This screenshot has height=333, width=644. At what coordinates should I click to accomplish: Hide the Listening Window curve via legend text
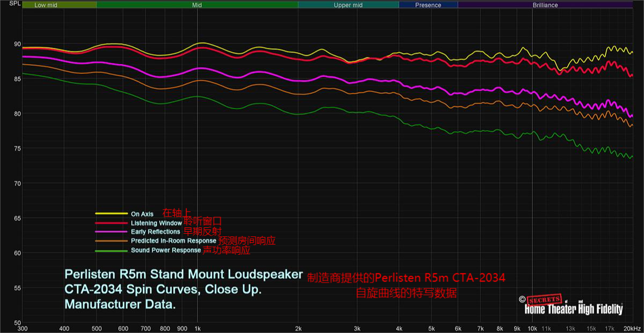coord(156,223)
